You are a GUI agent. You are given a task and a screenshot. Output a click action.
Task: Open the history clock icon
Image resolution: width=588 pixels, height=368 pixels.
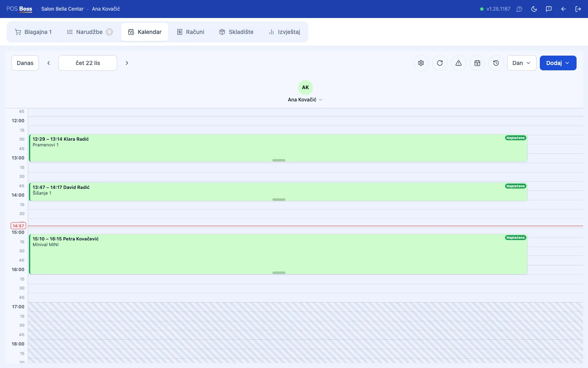pos(496,63)
